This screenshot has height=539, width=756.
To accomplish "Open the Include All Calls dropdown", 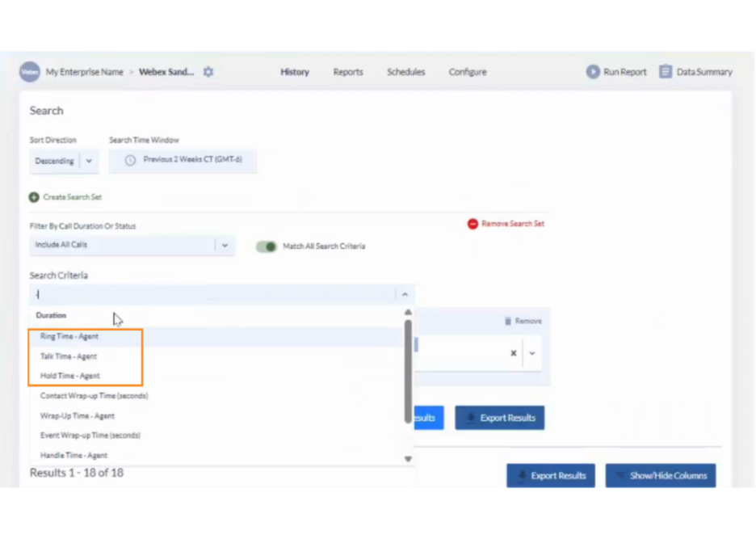I will pos(225,246).
